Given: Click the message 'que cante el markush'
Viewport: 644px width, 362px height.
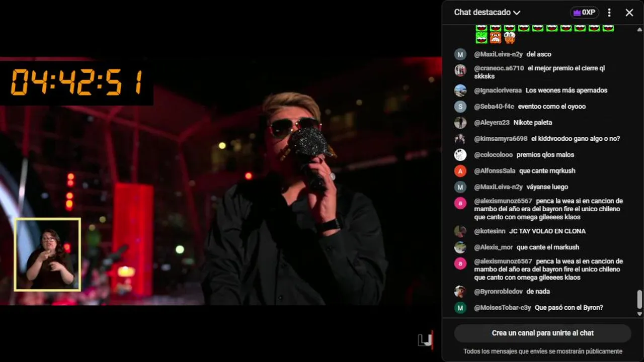Looking at the screenshot, I should [548, 247].
